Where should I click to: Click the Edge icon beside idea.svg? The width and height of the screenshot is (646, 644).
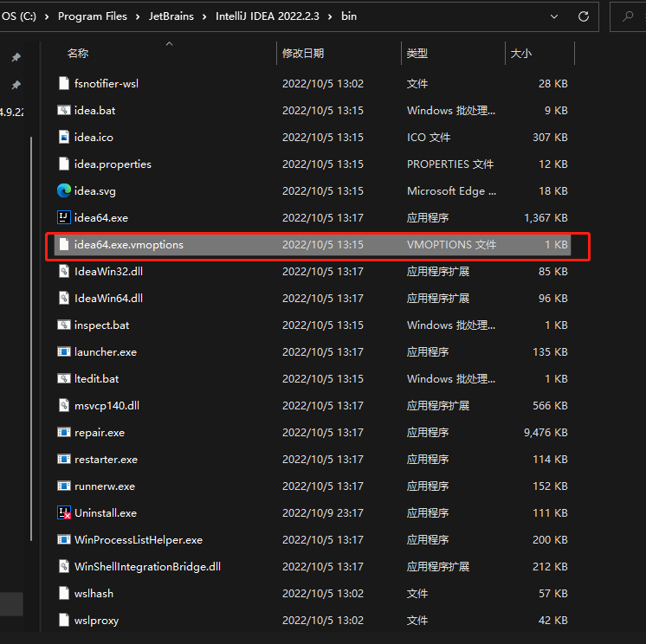pos(64,190)
